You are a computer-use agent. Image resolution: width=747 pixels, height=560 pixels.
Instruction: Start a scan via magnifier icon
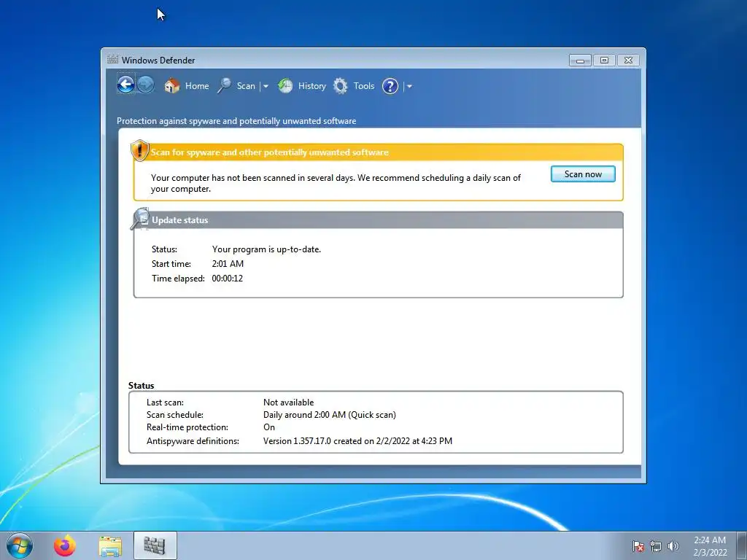point(225,86)
